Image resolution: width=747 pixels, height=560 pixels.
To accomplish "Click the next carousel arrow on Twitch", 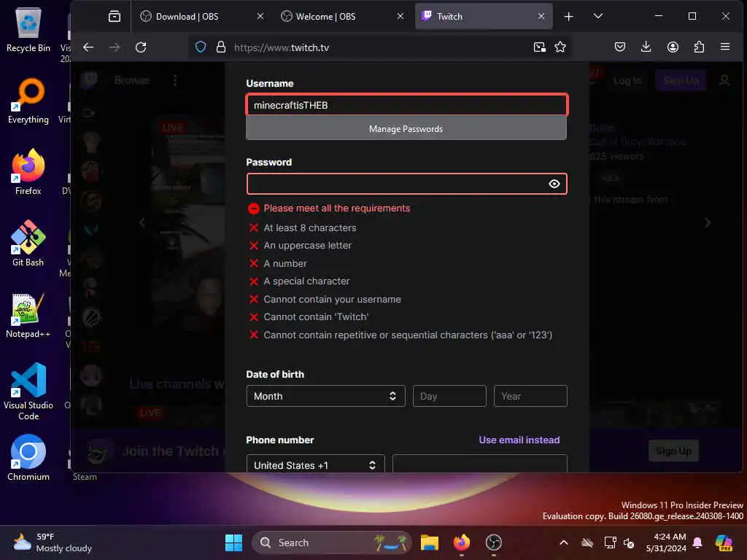I will click(x=708, y=222).
